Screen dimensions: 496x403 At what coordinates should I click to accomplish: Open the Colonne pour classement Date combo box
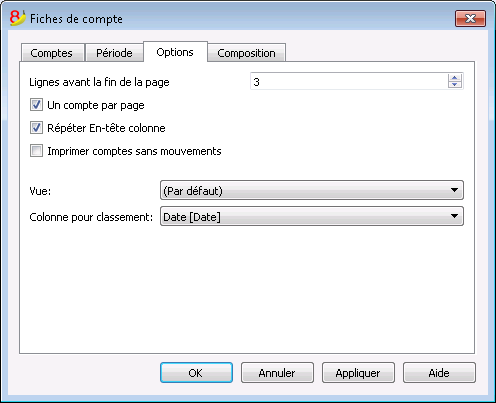[312, 216]
